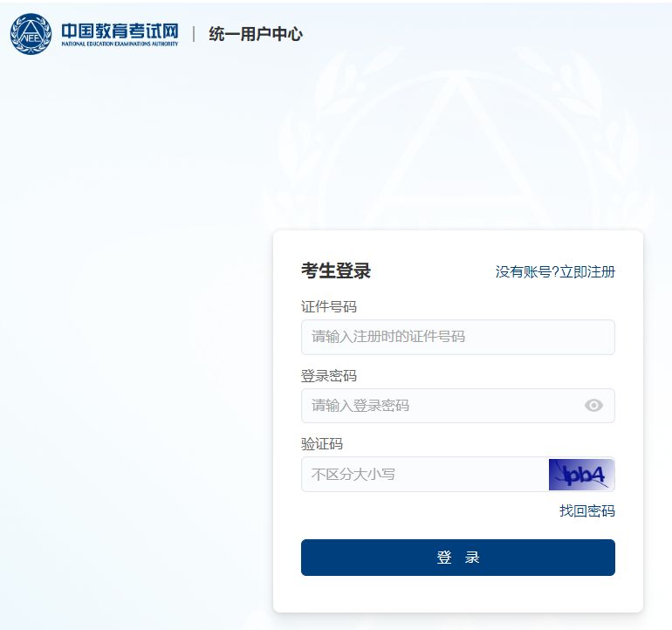Focus the 不区分大小写 captcha input field
Screen dimensions: 672x630
(424, 475)
